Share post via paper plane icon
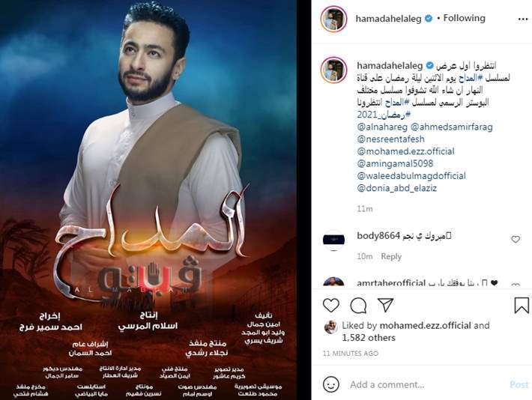532x400 pixels. click(385, 305)
